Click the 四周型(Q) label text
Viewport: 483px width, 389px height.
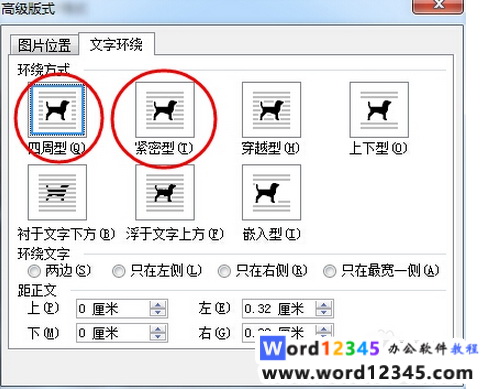57,148
